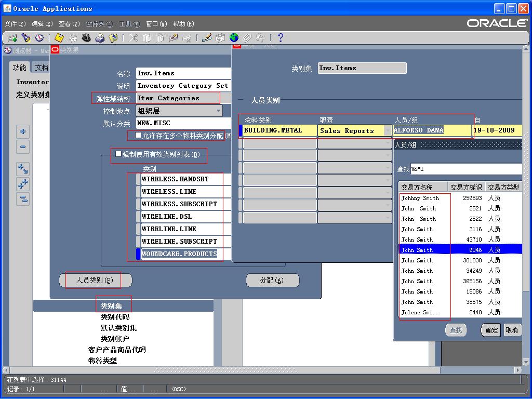Click the Cut scissors icon
The width and height of the screenshot is (532, 399).
pos(133,37)
